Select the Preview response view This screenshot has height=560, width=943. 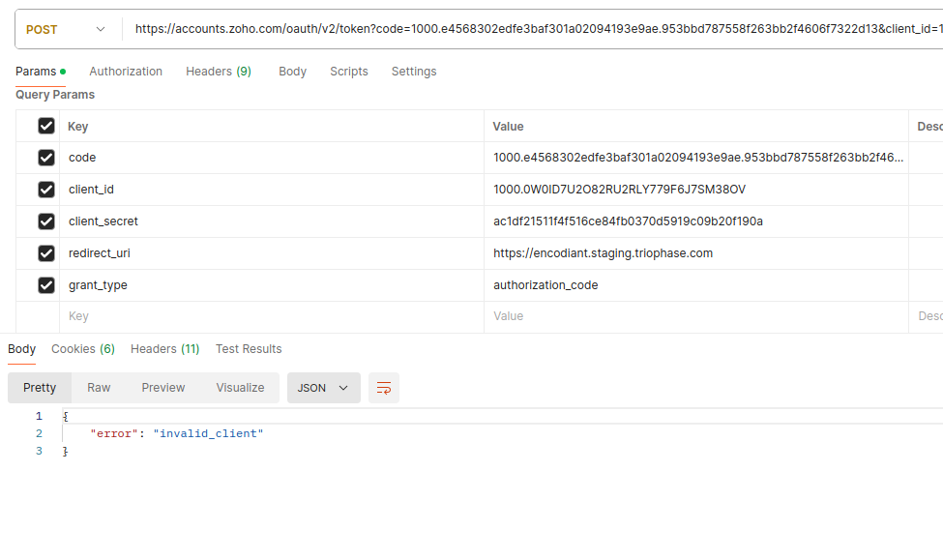[x=162, y=387]
